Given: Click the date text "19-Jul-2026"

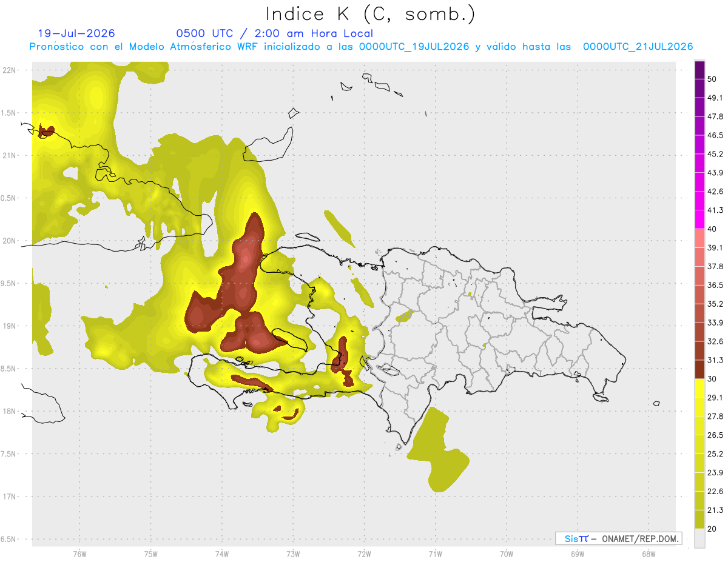Looking at the screenshot, I should coord(76,33).
